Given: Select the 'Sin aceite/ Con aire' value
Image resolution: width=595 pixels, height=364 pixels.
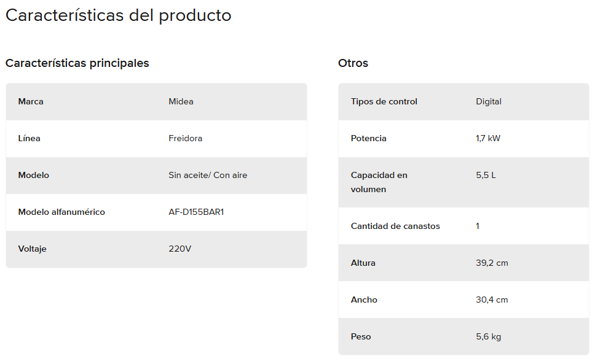Looking at the screenshot, I should (208, 175).
